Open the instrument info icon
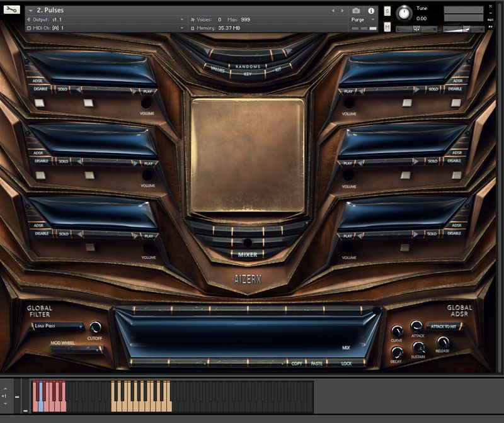 pyautogui.click(x=371, y=11)
